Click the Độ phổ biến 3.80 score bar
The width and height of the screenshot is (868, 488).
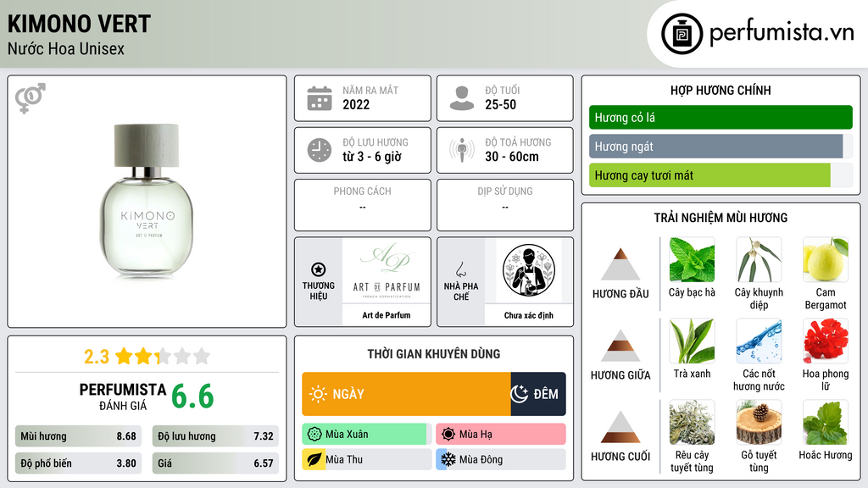coord(79,463)
